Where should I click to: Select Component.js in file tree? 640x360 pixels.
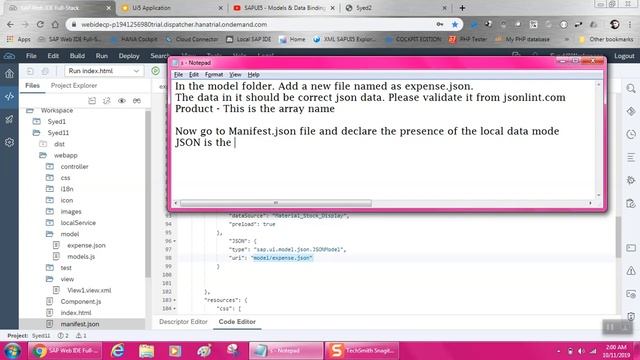pyautogui.click(x=81, y=302)
